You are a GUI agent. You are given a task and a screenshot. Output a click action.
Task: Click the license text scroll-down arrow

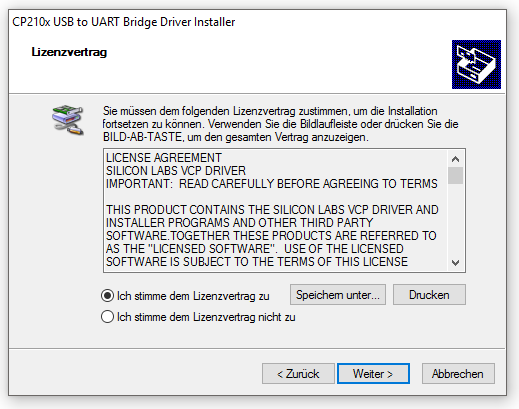(455, 263)
